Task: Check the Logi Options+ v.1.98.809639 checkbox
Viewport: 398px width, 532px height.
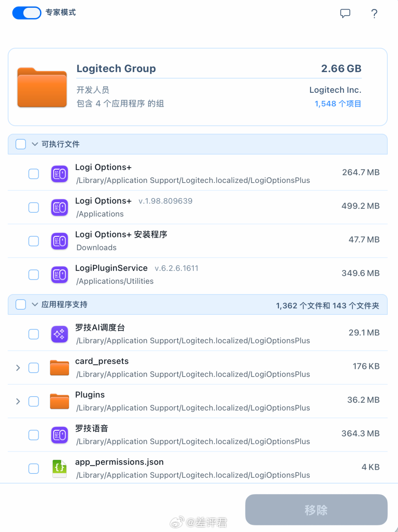Action: [x=34, y=207]
